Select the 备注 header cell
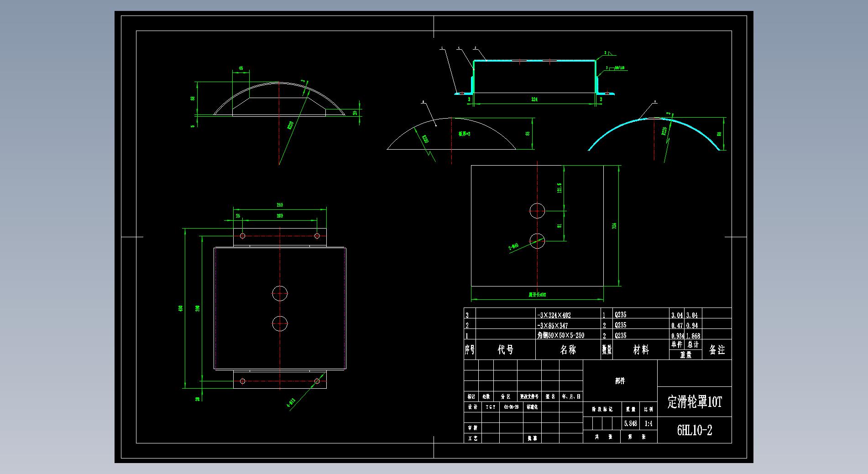 pyautogui.click(x=716, y=350)
